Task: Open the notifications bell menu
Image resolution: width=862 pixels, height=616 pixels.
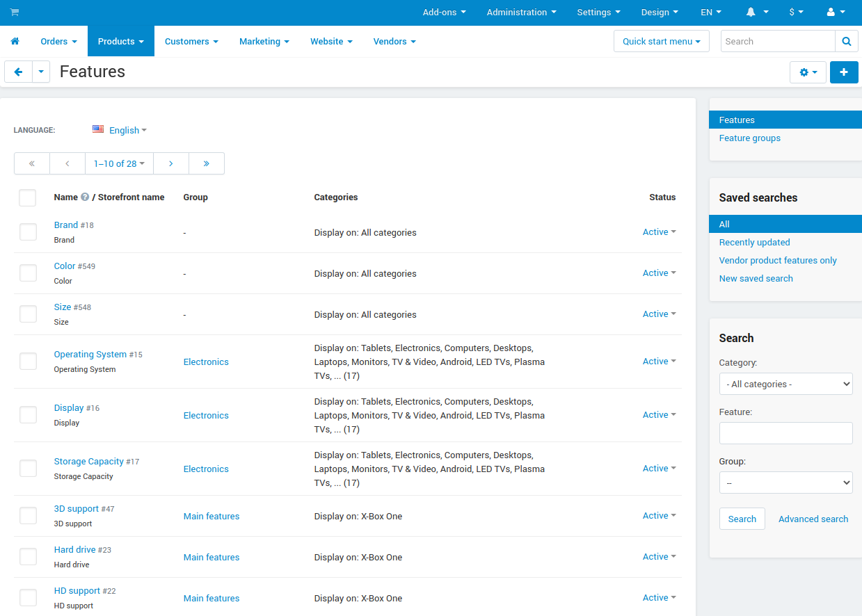Action: click(757, 13)
